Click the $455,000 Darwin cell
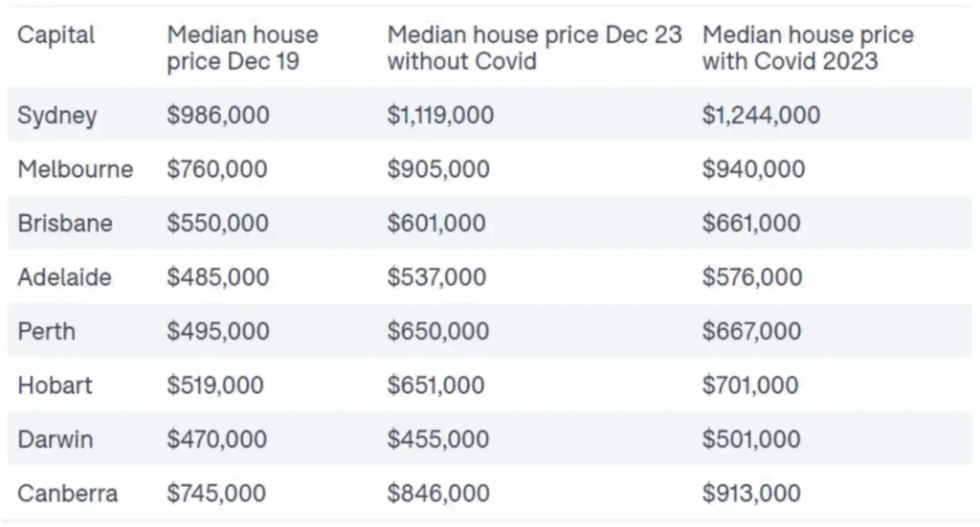The image size is (980, 527). click(x=438, y=440)
